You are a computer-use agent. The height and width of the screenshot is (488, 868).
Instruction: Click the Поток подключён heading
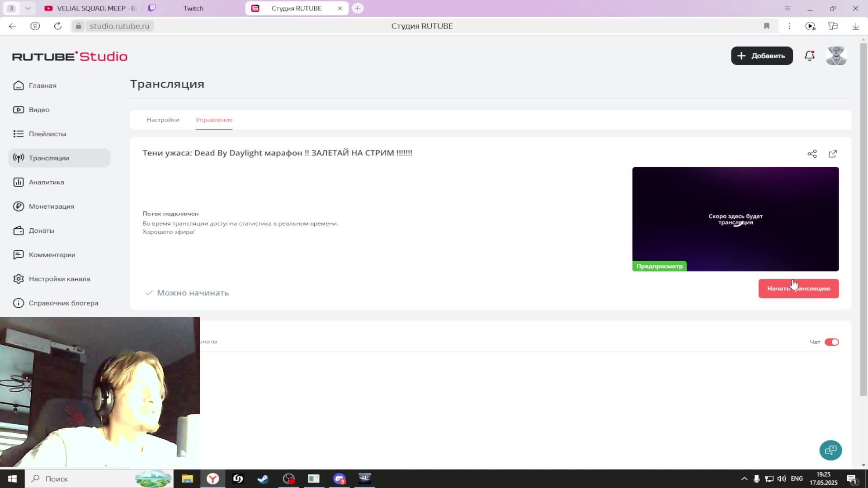click(170, 214)
